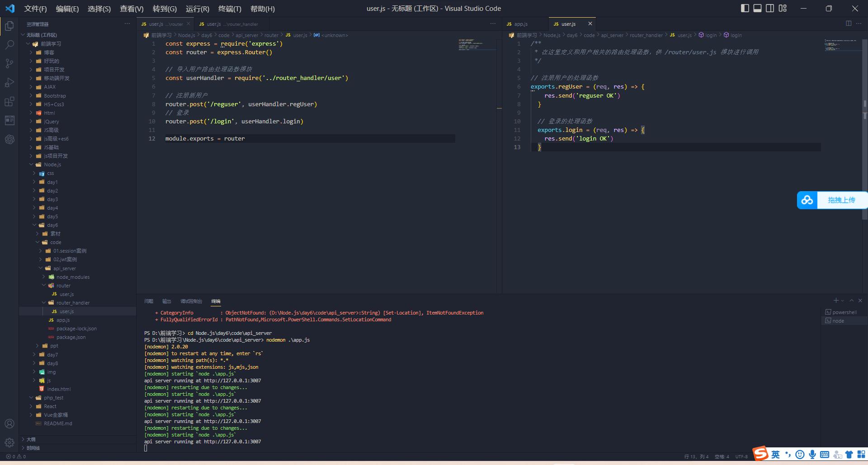Open the 终端(T) menu
The height and width of the screenshot is (465, 868).
(230, 9)
